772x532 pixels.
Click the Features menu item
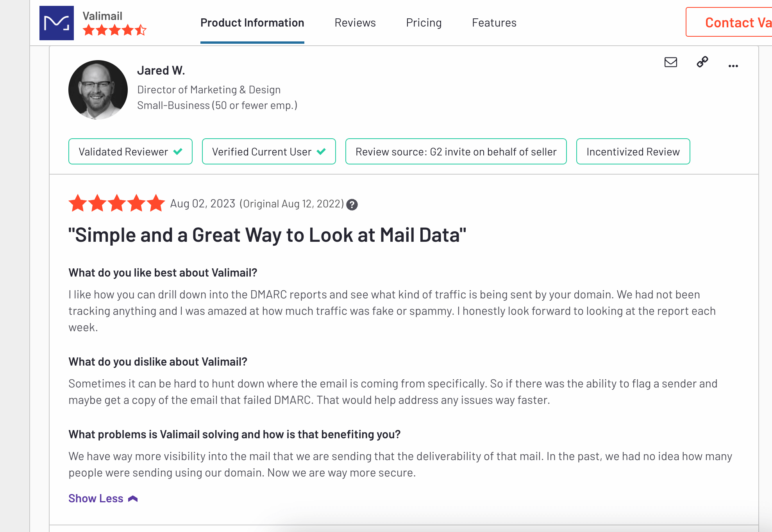pyautogui.click(x=495, y=22)
